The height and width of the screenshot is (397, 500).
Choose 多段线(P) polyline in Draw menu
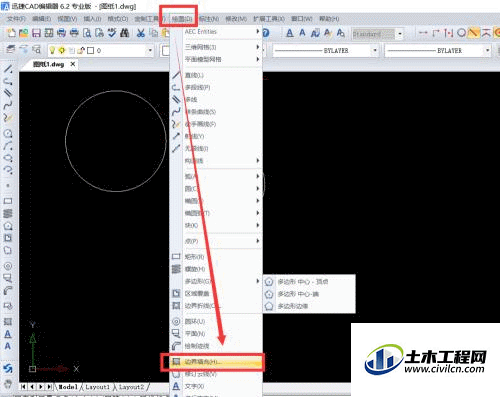click(x=216, y=87)
